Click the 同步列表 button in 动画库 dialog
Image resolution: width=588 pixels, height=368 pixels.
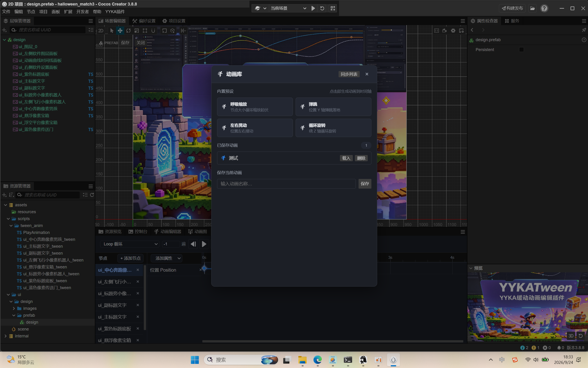[349, 74]
